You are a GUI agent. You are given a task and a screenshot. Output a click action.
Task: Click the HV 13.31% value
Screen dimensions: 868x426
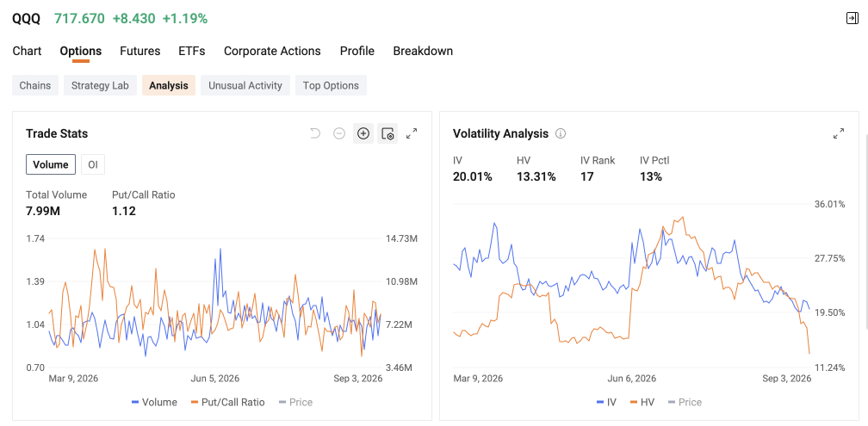536,176
